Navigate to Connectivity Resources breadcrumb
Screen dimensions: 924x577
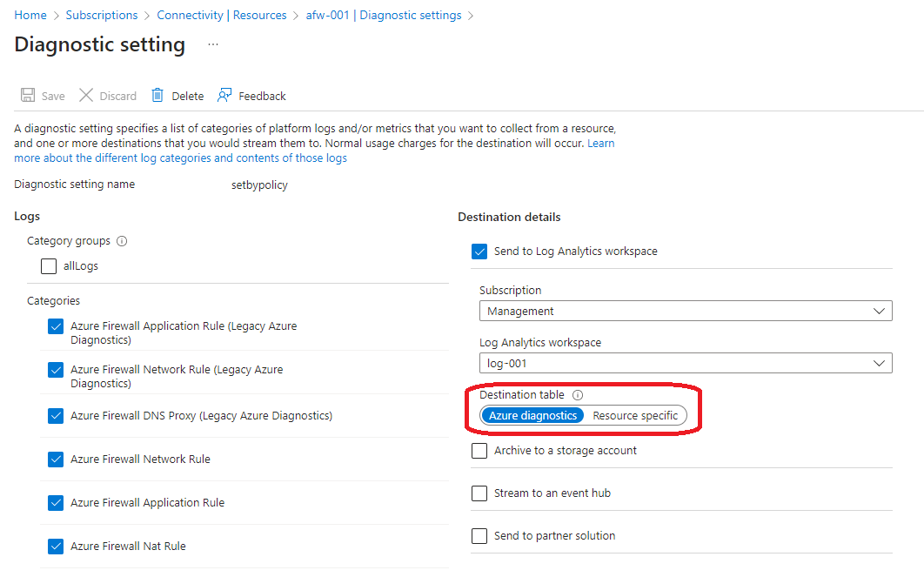pos(222,15)
